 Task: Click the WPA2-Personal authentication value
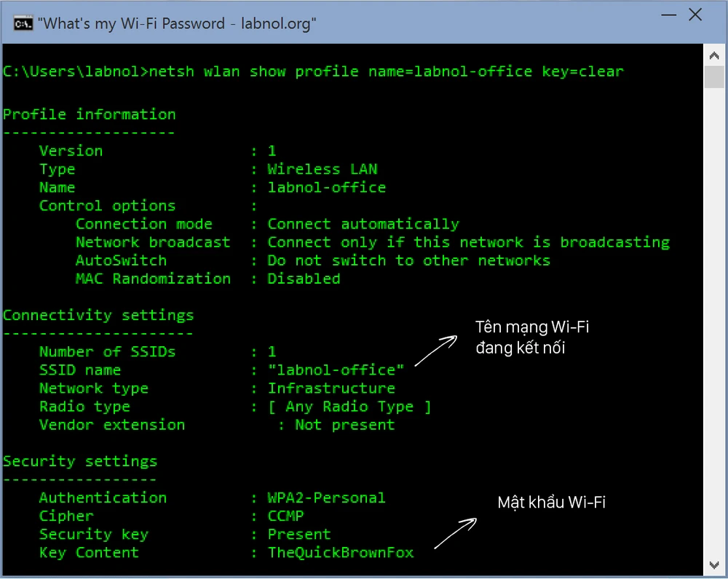tap(326, 498)
